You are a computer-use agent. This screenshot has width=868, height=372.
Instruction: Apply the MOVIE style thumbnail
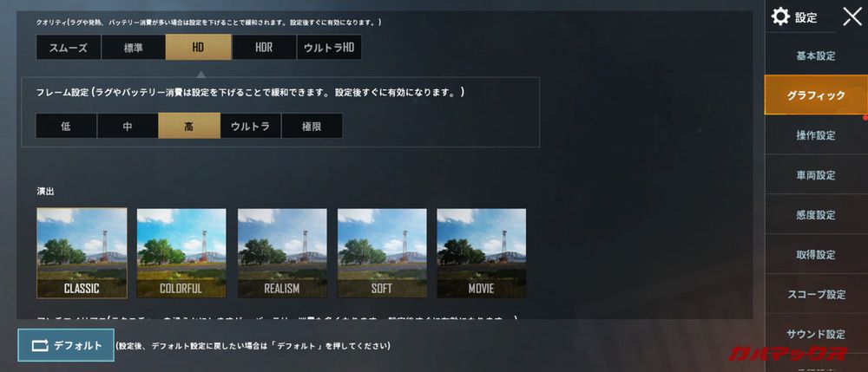point(482,253)
